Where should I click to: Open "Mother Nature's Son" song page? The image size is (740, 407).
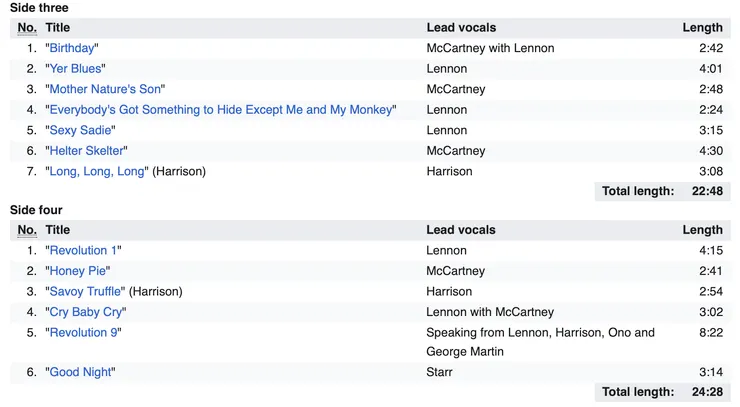coord(105,89)
